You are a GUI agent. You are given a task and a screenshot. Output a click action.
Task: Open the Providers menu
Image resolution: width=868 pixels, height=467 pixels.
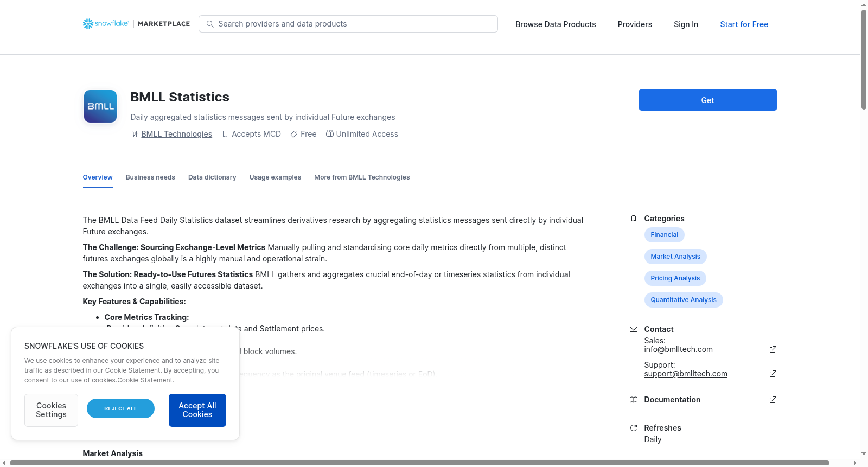pos(635,24)
